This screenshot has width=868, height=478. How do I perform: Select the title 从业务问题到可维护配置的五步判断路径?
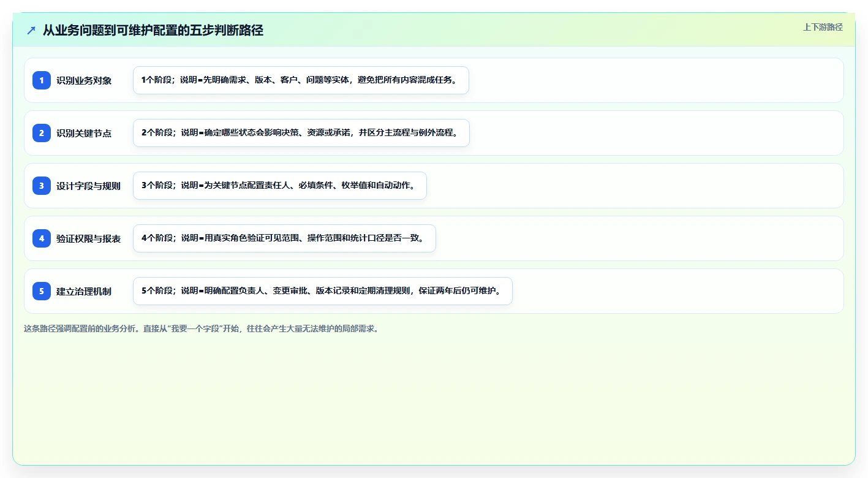tap(153, 31)
